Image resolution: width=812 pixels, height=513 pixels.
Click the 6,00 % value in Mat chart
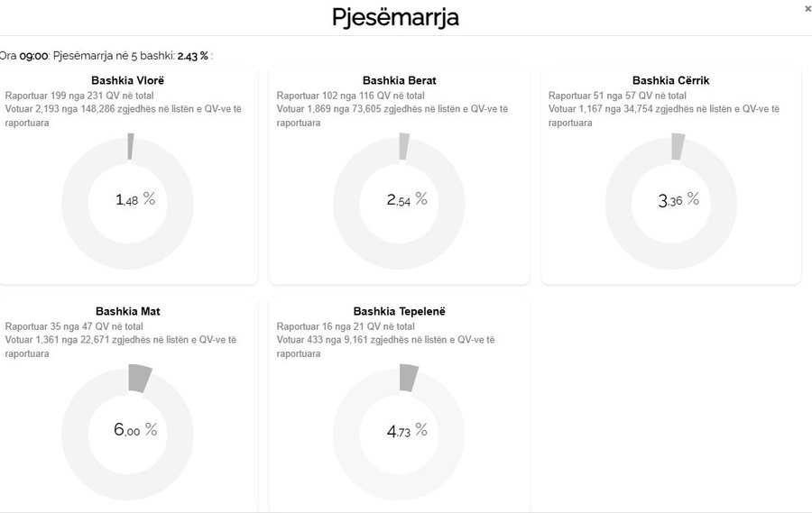135,430
